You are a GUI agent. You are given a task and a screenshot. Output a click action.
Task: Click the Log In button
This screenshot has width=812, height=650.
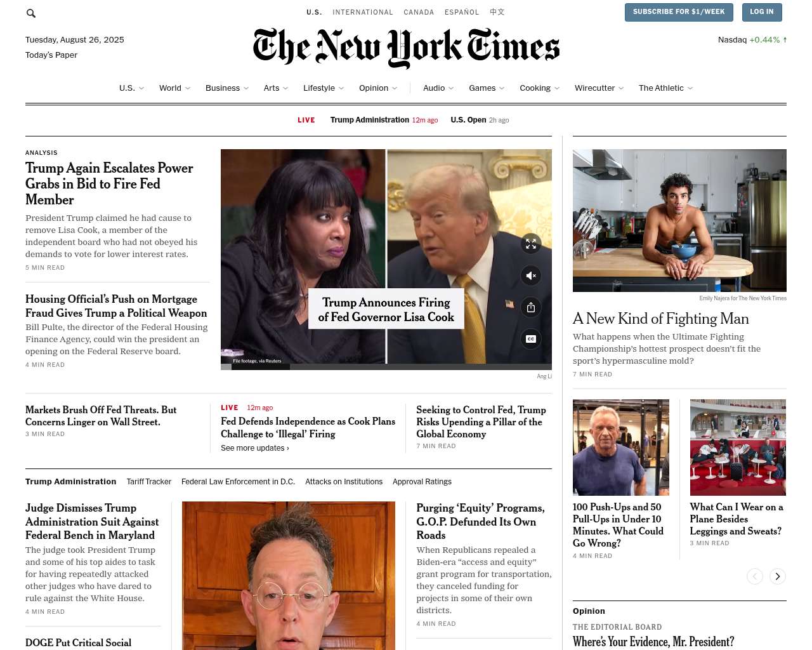point(762,12)
